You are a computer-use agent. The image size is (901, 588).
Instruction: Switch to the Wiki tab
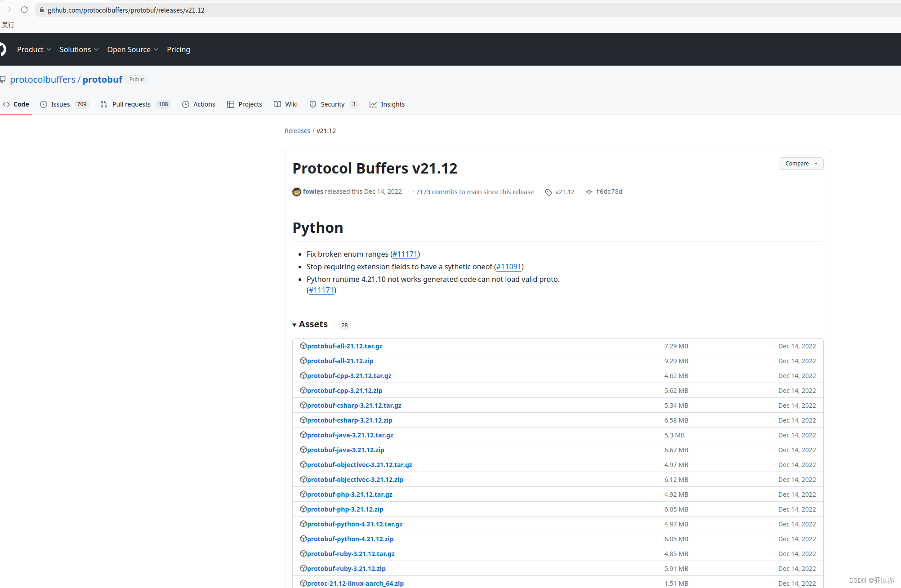coord(286,104)
